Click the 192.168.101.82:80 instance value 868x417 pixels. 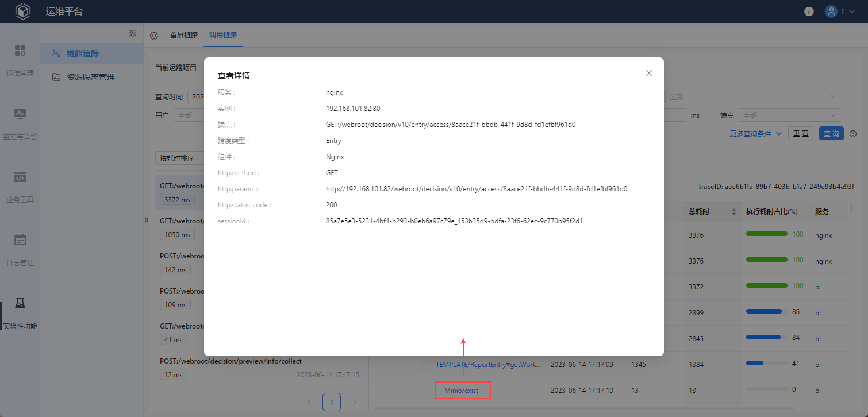click(353, 109)
